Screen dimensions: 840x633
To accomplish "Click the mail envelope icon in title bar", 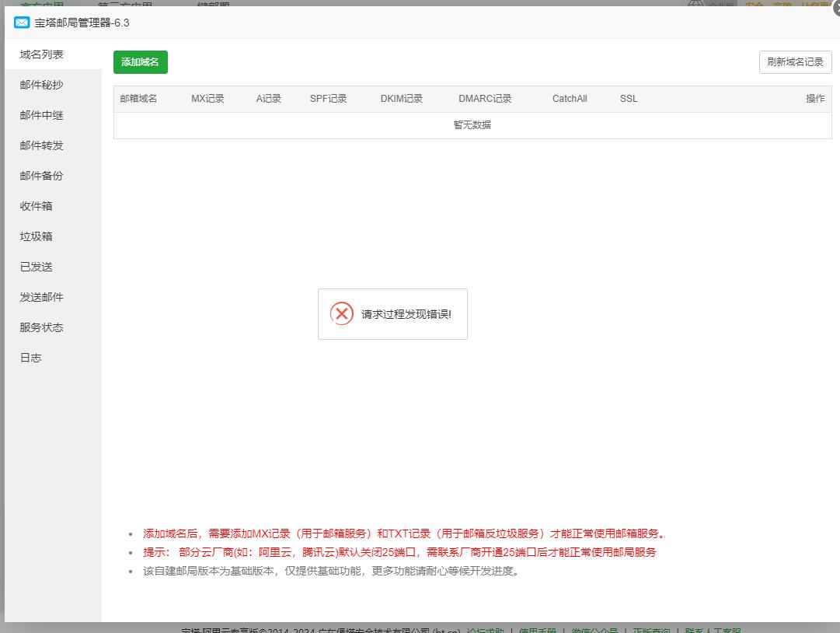I will 22,23.
